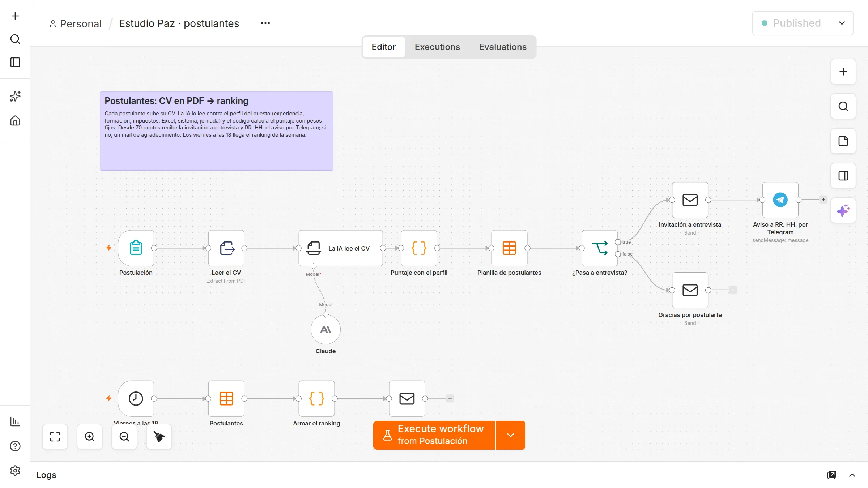The width and height of the screenshot is (868, 488).
Task: Expand the Logs panel chevron
Action: [852, 475]
